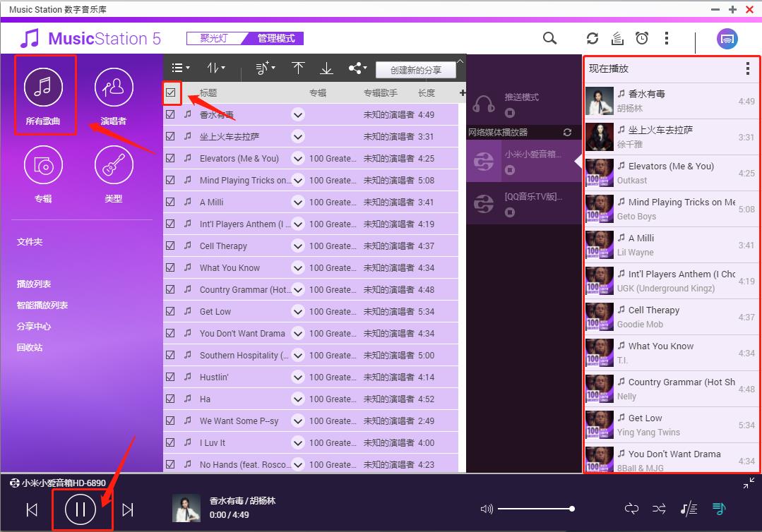This screenshot has width=762, height=532.
Task: Click the add column plus icon
Action: point(462,92)
